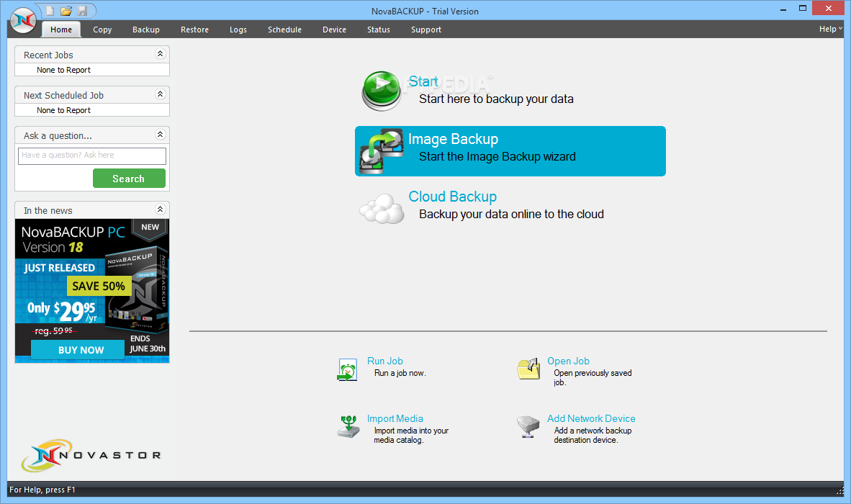Click 'Start here to backup your data' text
This screenshot has height=504, width=851.
coord(496,99)
